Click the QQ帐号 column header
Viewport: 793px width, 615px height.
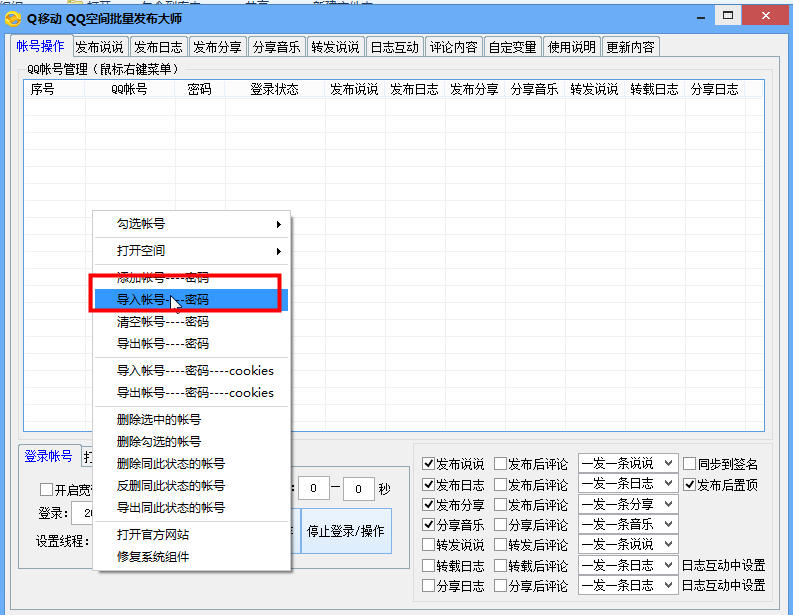[129, 90]
